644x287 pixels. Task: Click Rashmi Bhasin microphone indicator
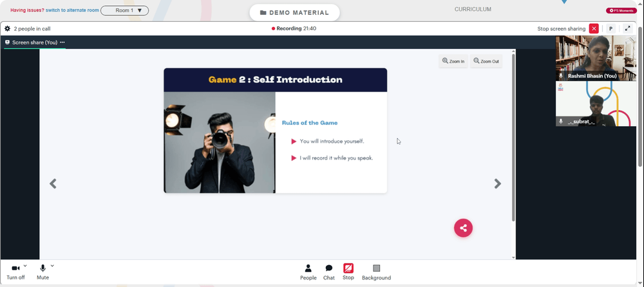click(x=561, y=76)
